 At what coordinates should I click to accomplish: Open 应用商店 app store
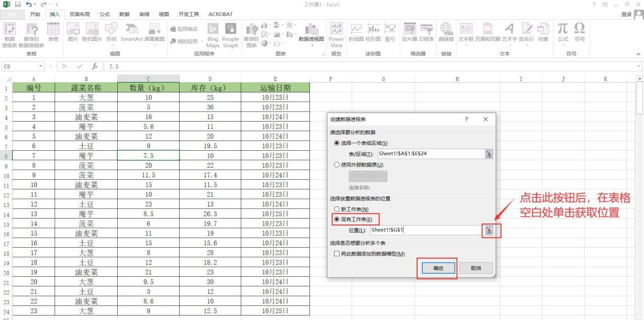[184, 29]
